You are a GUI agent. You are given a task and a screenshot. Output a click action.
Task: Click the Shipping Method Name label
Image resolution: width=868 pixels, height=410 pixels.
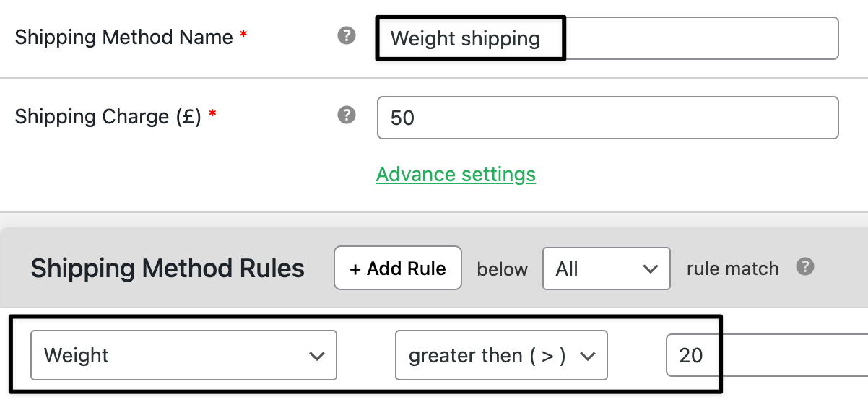tap(124, 37)
